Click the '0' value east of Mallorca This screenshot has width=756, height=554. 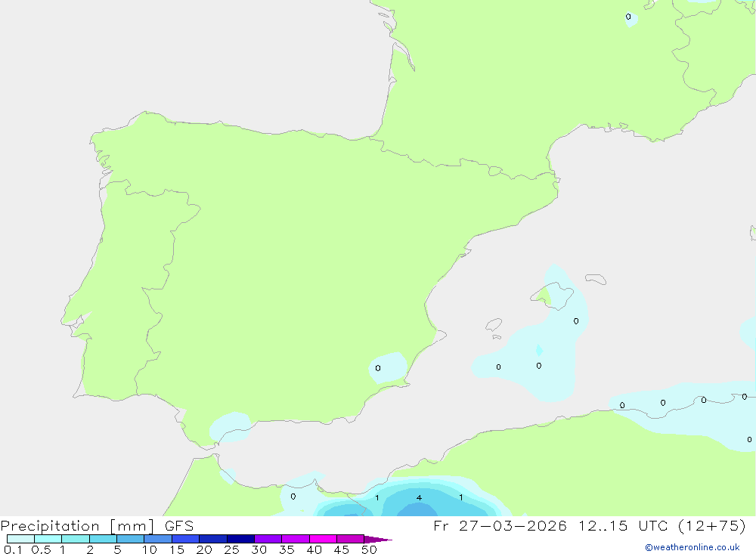click(576, 321)
